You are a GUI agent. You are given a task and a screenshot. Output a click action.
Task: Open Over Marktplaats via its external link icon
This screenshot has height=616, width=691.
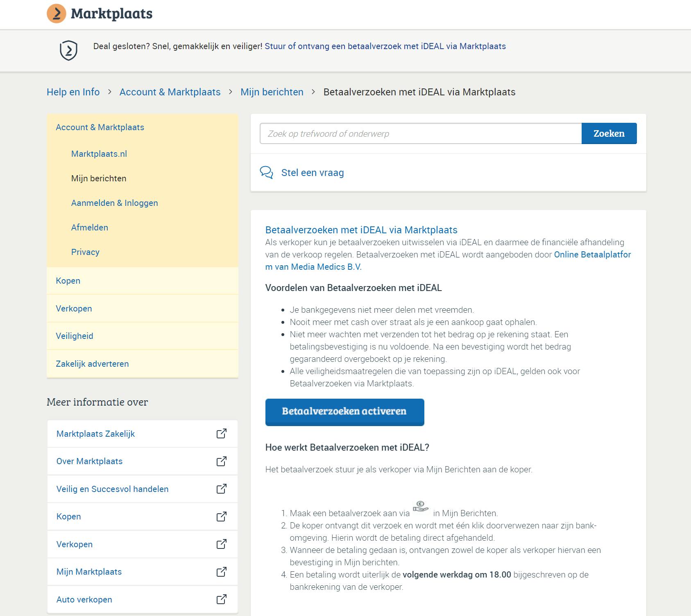pyautogui.click(x=221, y=461)
